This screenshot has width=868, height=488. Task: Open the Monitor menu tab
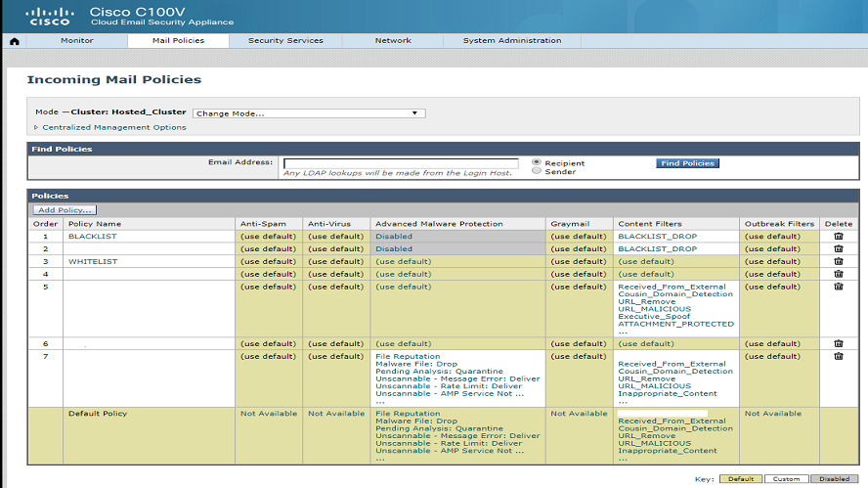coord(77,41)
